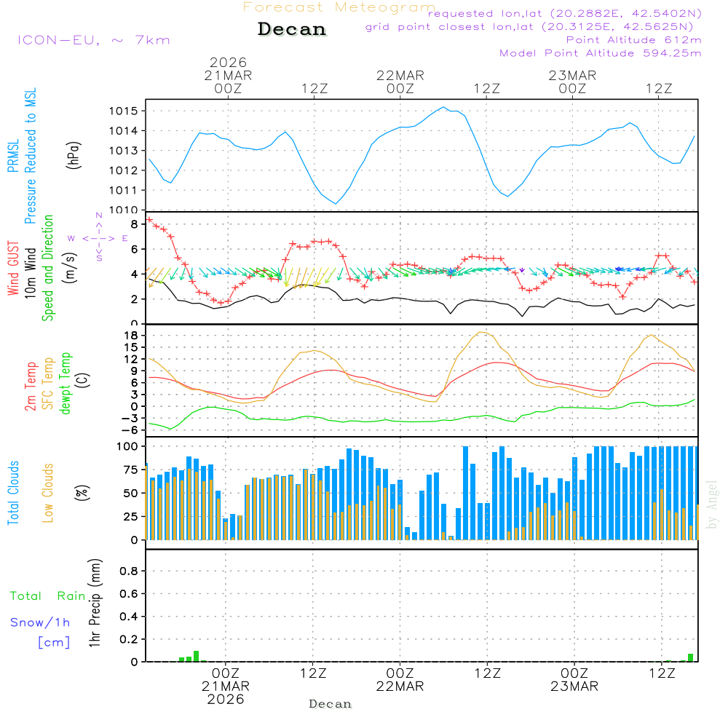This screenshot has width=728, height=728.
Task: Click the 22MAR 00Z marker on bottom axis
Action: pyautogui.click(x=400, y=680)
